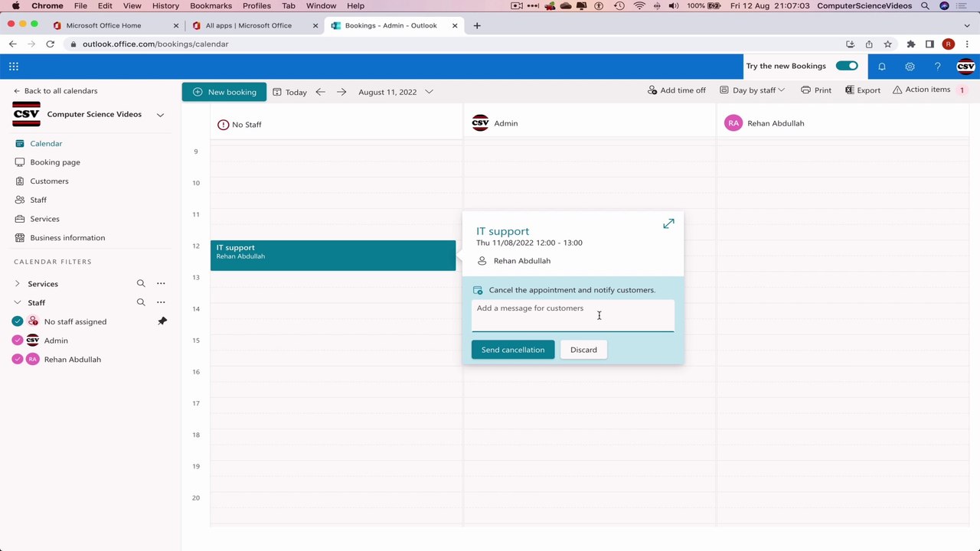Click the Chrome address bar URL

(155, 44)
